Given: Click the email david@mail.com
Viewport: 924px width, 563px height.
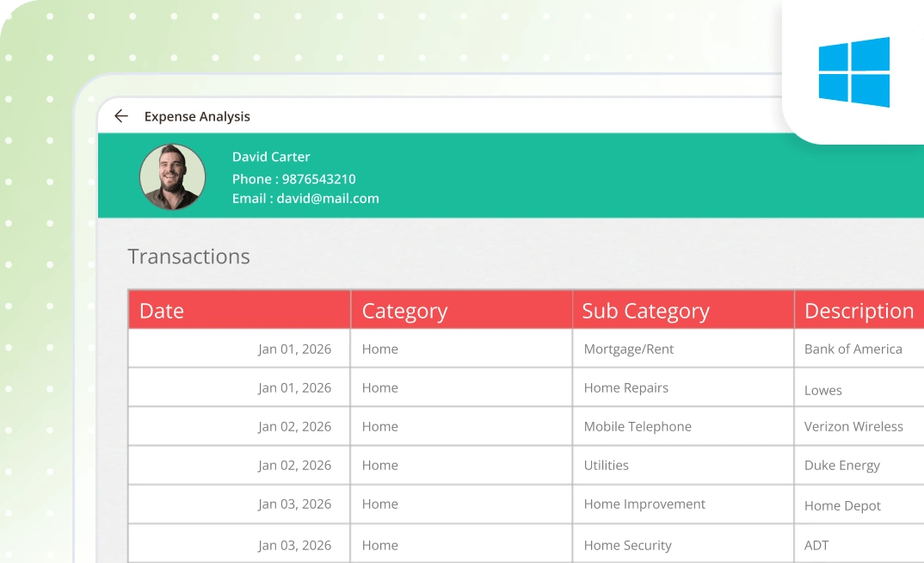Looking at the screenshot, I should point(328,199).
